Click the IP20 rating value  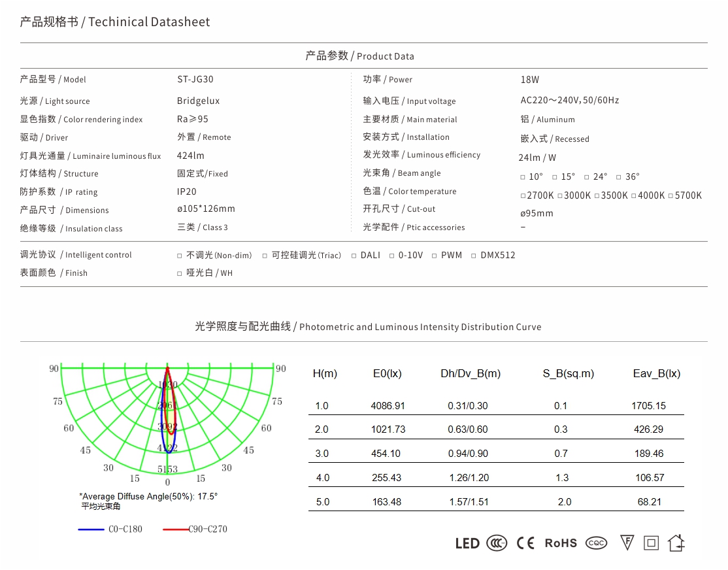point(187,192)
